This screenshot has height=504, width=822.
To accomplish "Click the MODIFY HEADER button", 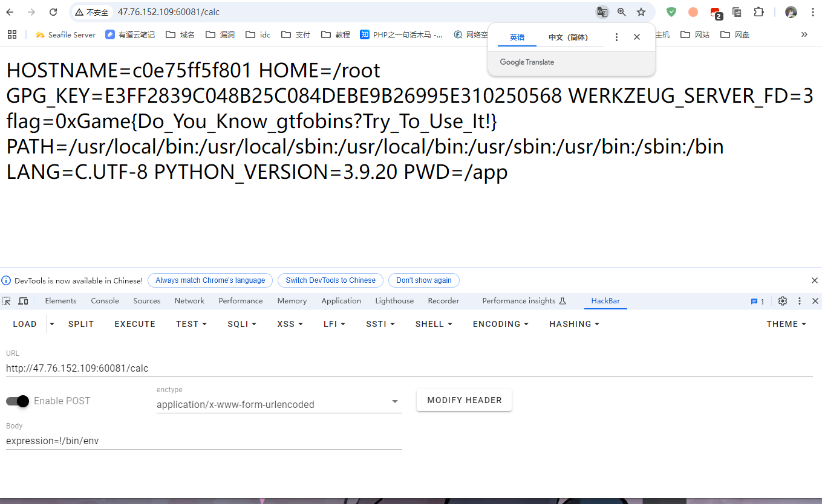I will 464,400.
